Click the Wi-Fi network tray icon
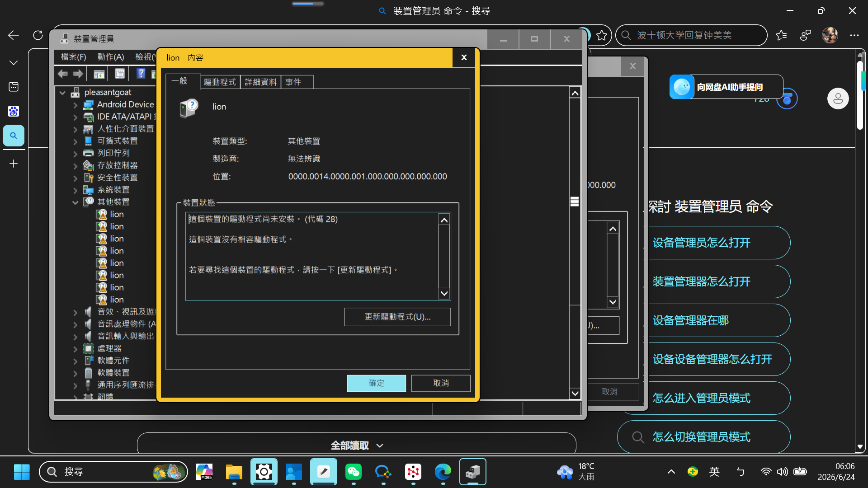 766,472
